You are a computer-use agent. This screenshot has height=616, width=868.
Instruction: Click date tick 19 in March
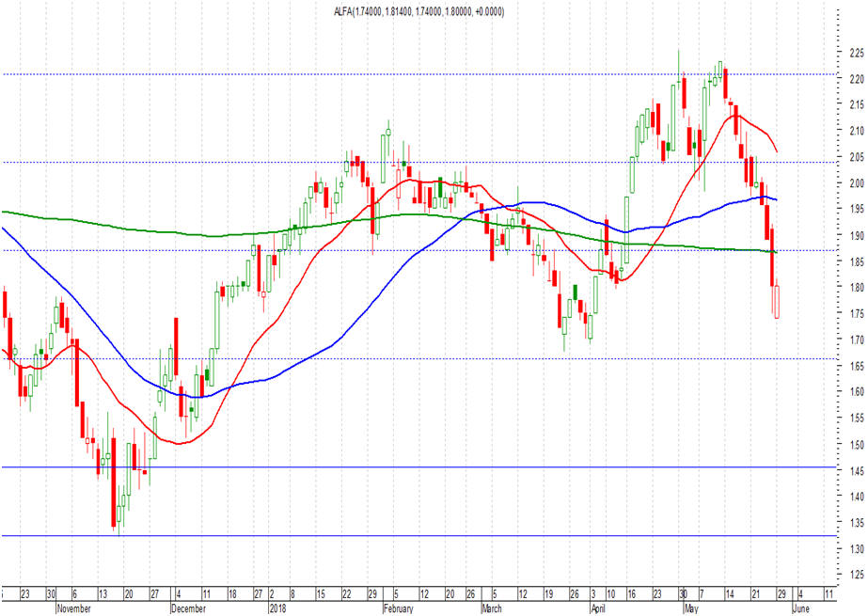pos(548,594)
